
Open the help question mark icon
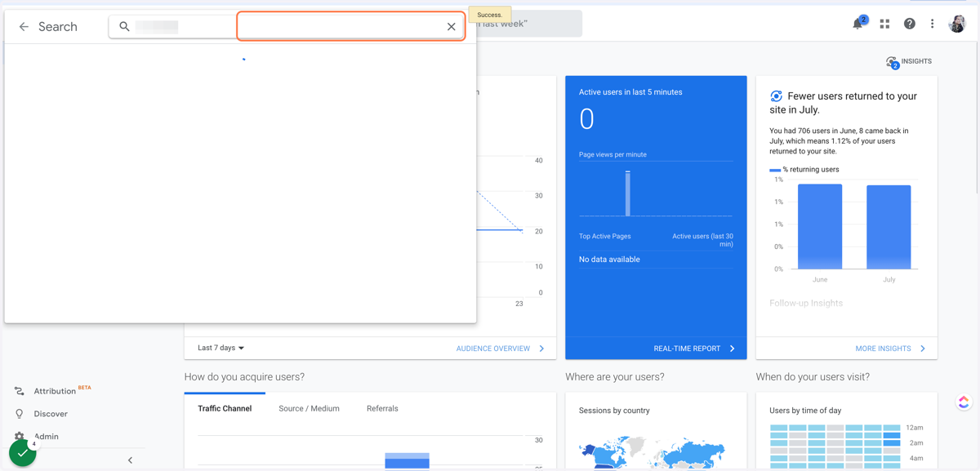pyautogui.click(x=909, y=24)
